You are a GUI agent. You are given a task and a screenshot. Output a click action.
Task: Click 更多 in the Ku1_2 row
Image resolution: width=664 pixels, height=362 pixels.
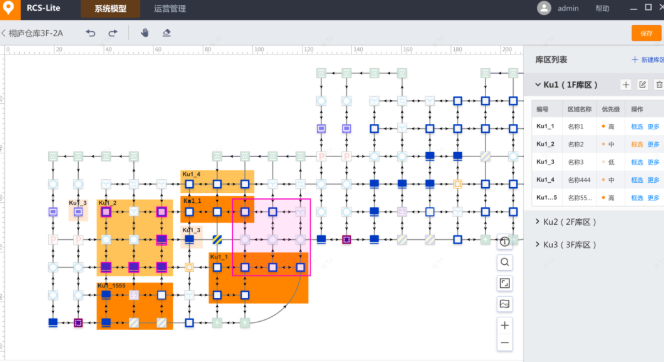[653, 144]
